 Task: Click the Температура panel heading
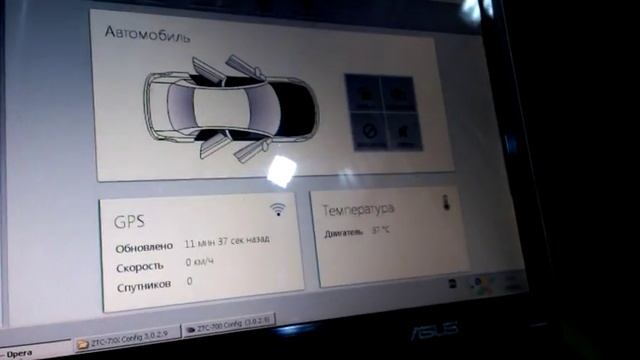[x=358, y=210]
